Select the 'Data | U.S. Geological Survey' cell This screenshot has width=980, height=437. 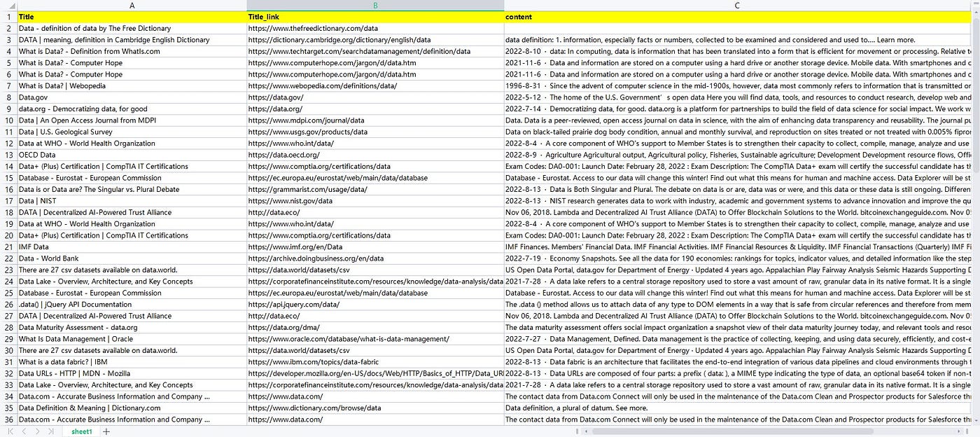click(x=132, y=132)
